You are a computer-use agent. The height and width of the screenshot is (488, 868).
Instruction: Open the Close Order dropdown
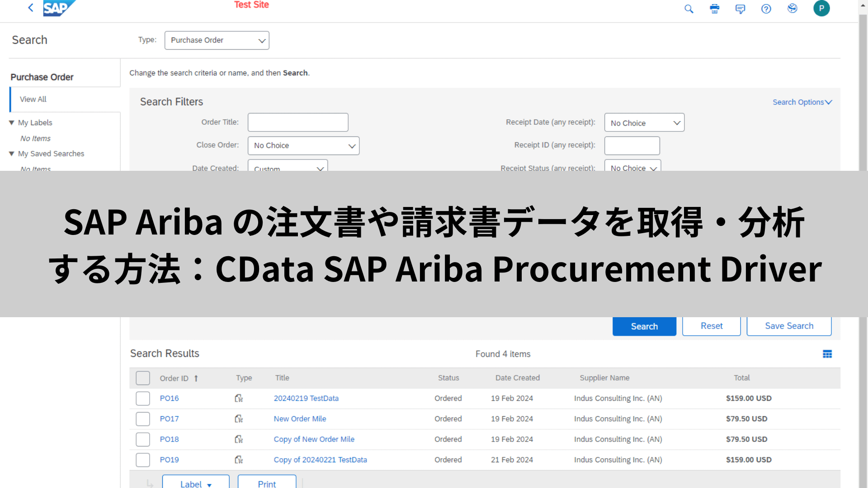click(x=304, y=145)
